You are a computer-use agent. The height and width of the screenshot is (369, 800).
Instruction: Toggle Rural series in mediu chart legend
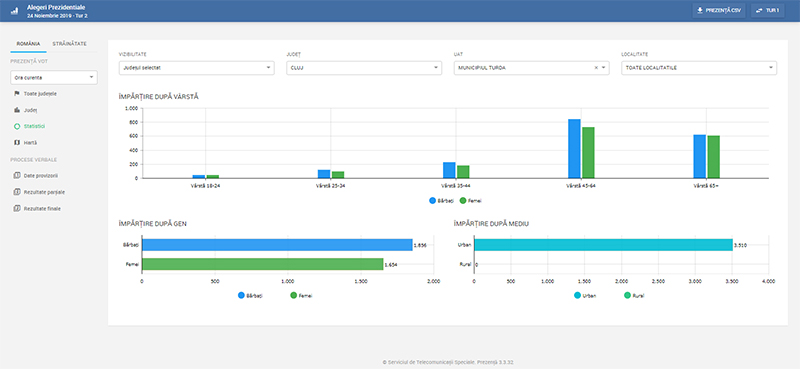[634, 296]
